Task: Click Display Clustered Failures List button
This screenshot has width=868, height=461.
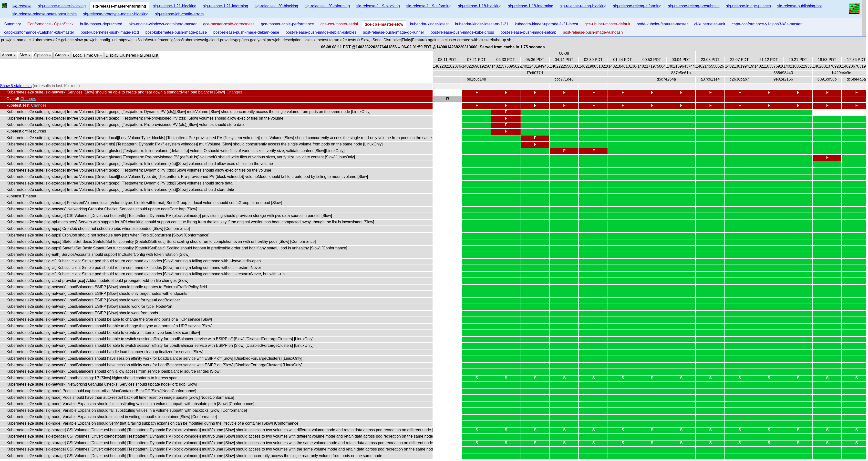Action: click(132, 55)
